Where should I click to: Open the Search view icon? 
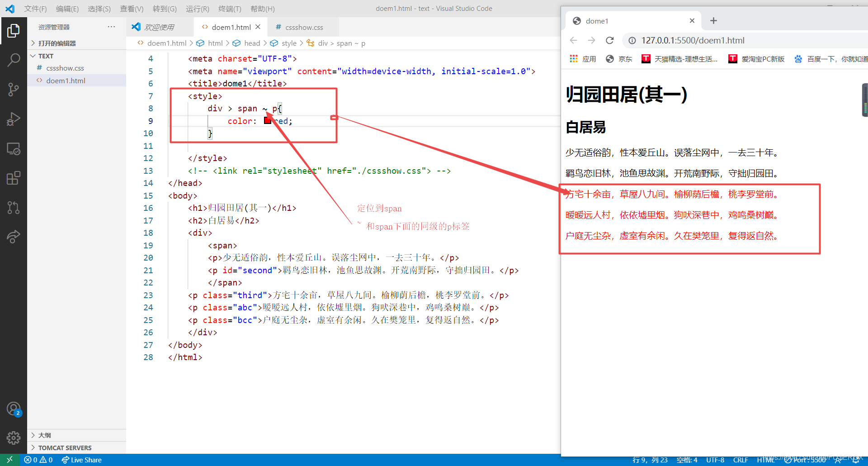tap(14, 59)
